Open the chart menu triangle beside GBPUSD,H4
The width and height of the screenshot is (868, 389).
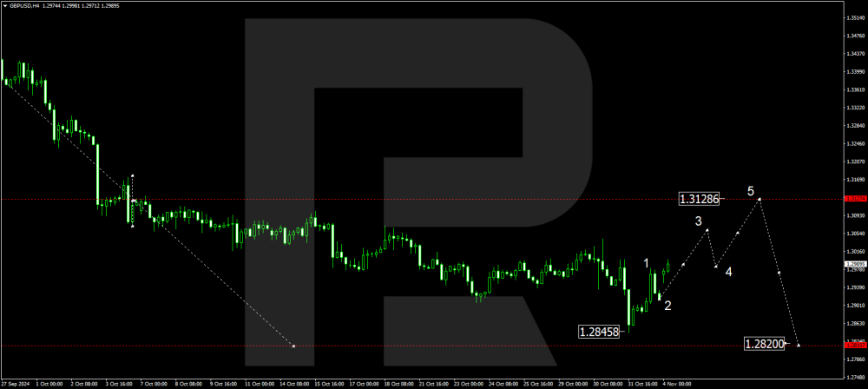pyautogui.click(x=4, y=4)
